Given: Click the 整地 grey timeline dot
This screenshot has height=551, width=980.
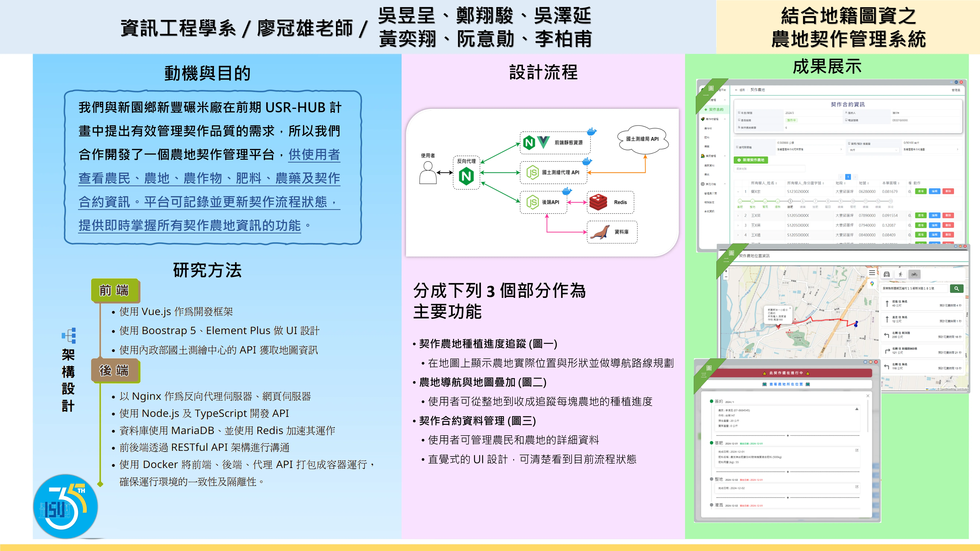Looking at the screenshot, I should [711, 479].
